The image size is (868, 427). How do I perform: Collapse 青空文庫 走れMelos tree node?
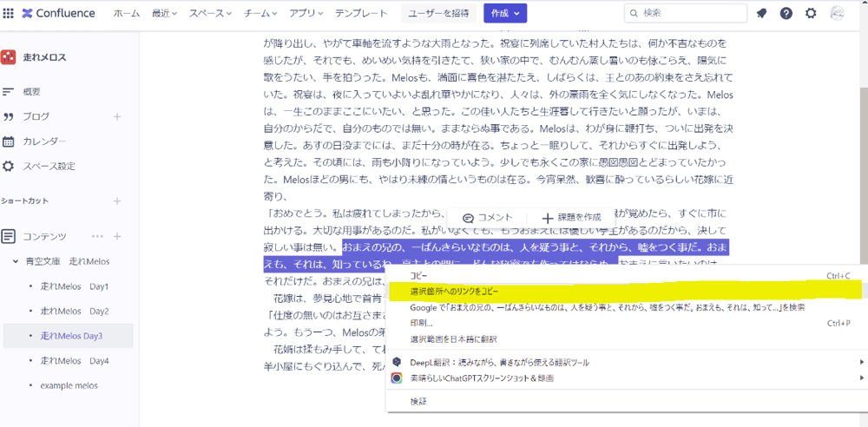[x=16, y=261]
